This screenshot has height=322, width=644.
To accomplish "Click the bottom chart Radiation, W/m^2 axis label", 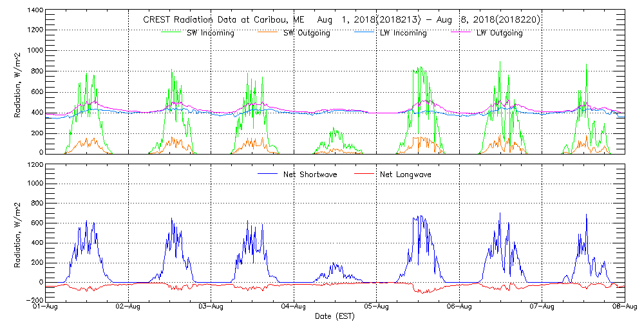I will coord(17,236).
